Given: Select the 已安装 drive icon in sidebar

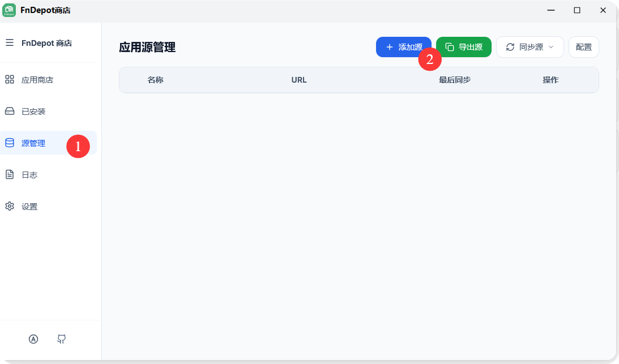Looking at the screenshot, I should [10, 111].
